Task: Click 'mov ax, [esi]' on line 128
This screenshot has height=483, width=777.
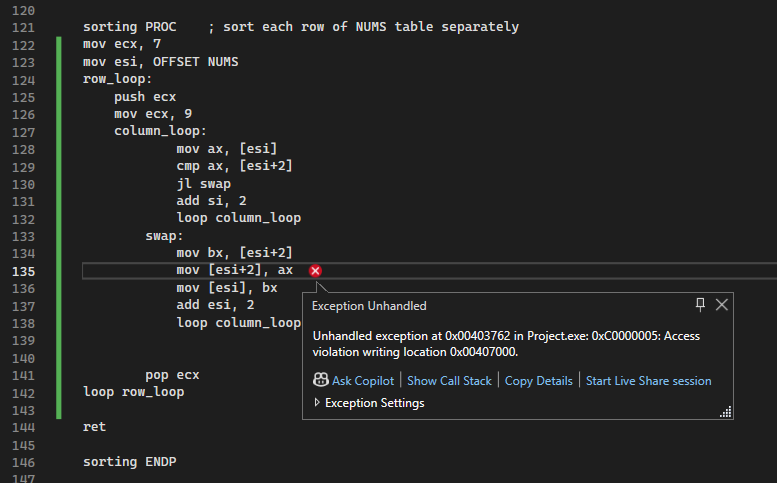Action: 226,149
